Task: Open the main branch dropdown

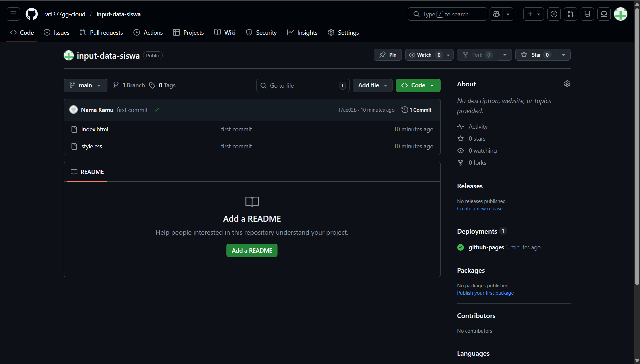Action: (85, 85)
